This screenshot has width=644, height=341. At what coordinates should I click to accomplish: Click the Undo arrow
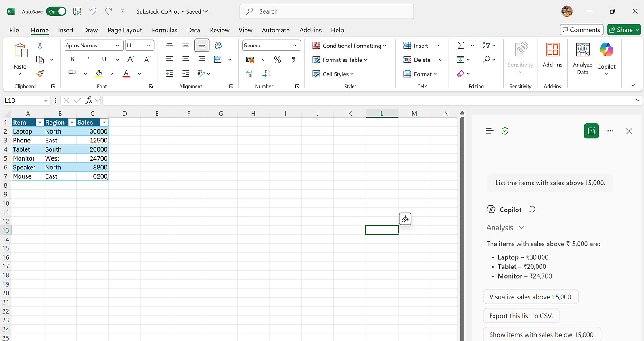click(x=92, y=11)
